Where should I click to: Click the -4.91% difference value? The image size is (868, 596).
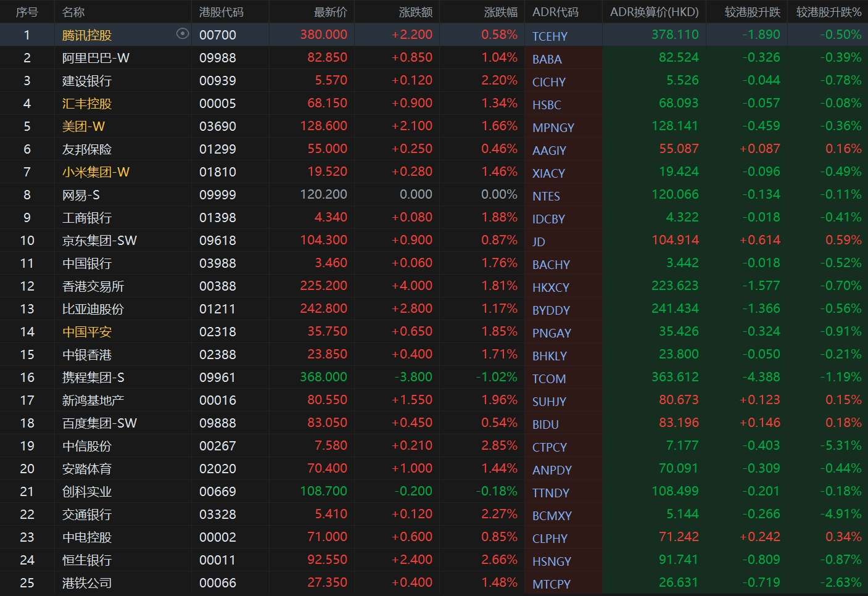pos(841,514)
